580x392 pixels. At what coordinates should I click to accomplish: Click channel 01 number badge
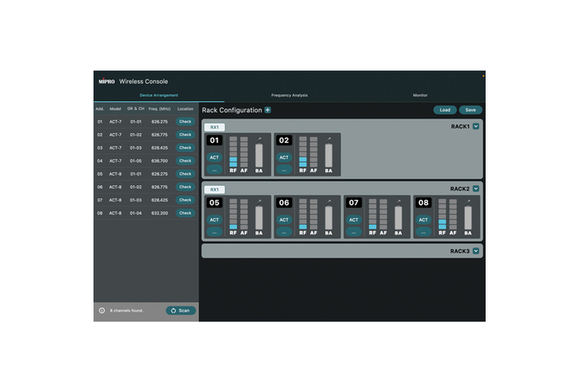tap(215, 140)
